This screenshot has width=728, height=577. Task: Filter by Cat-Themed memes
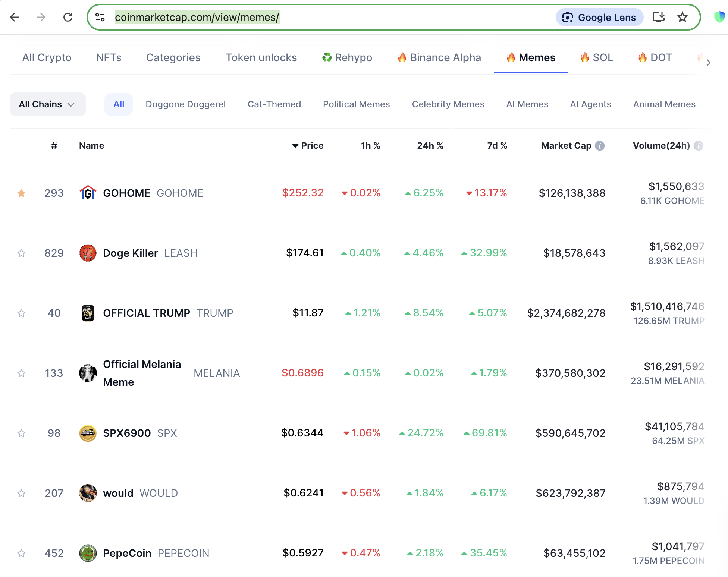point(274,104)
